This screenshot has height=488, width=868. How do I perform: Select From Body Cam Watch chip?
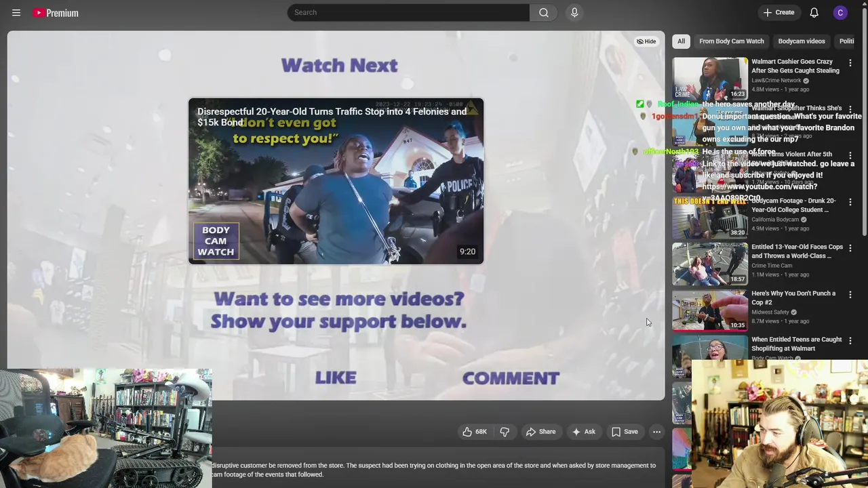point(732,41)
